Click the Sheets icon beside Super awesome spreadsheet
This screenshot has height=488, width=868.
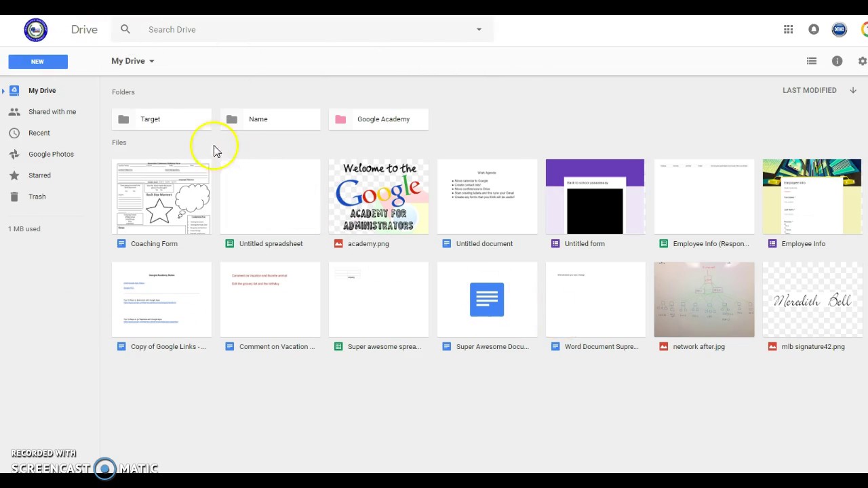tap(338, 346)
